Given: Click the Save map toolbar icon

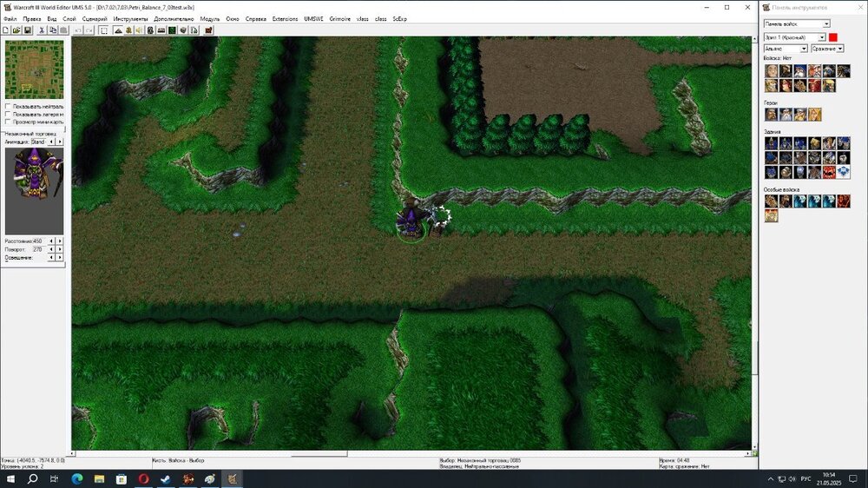Looking at the screenshot, I should tap(28, 30).
